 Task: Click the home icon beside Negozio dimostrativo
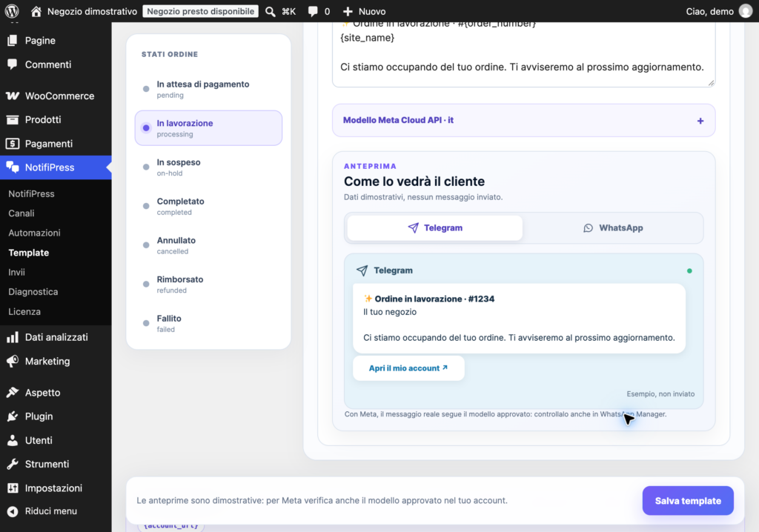pos(36,11)
